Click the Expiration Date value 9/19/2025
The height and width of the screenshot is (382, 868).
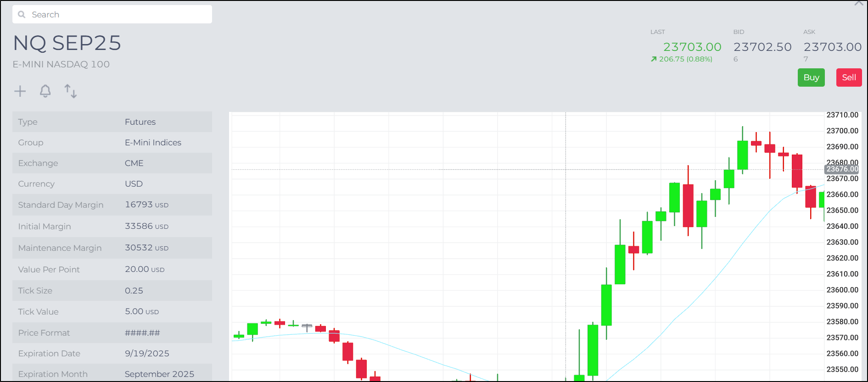point(147,354)
